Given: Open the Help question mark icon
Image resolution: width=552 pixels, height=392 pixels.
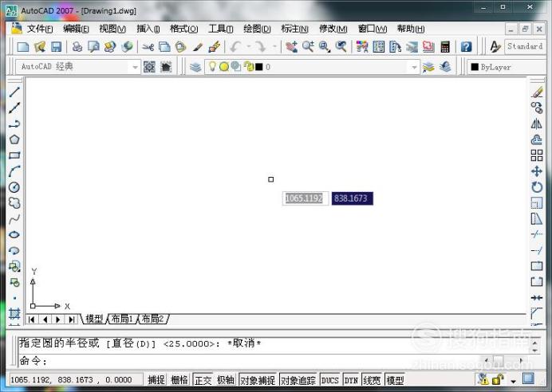Looking at the screenshot, I should pos(466,46).
